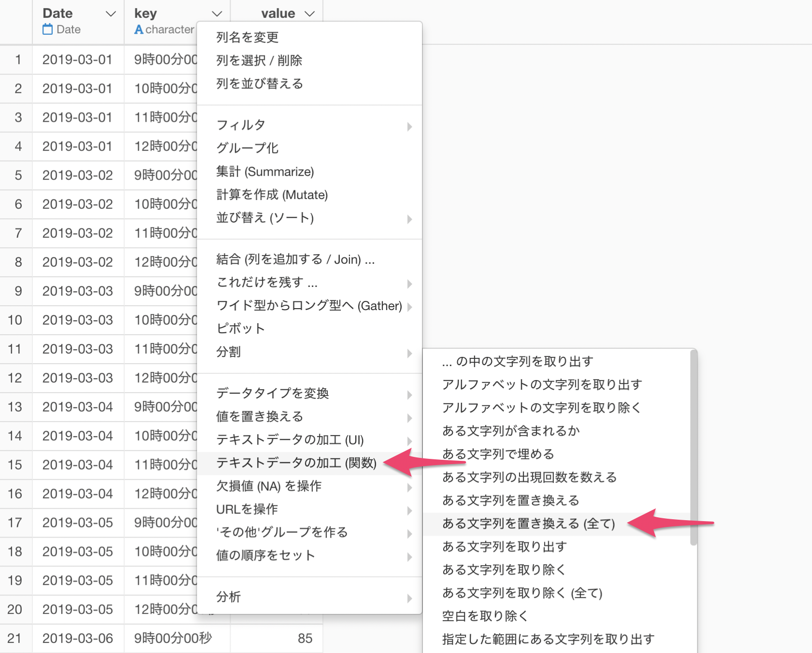This screenshot has height=653, width=812.
Task: Click the key cell in row 16
Action: coord(161,494)
